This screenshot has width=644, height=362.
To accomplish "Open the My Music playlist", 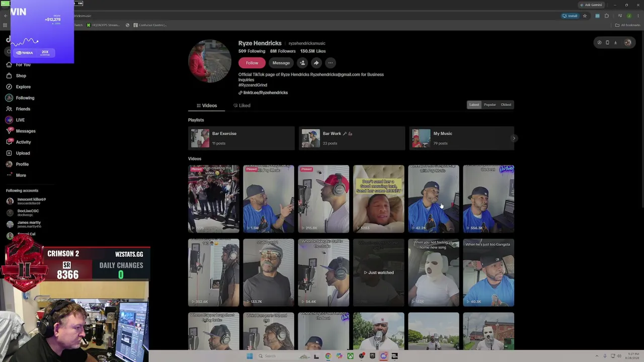I will 462,138.
